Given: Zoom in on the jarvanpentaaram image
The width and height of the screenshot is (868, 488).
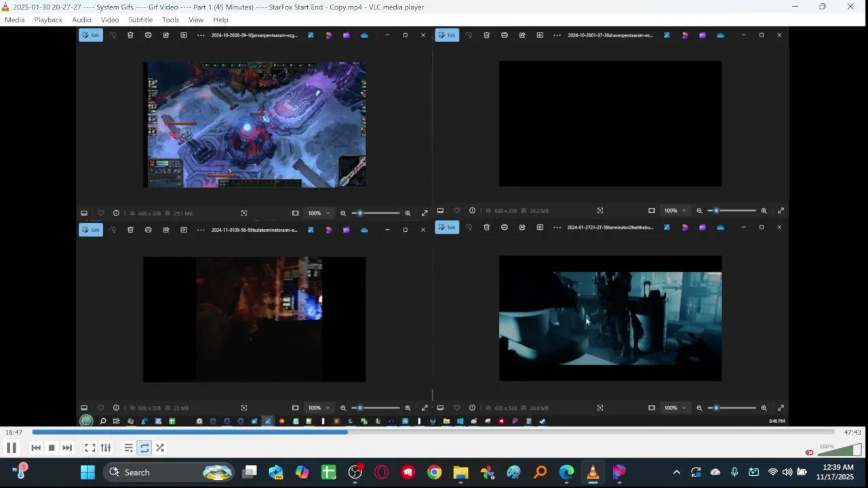Looking at the screenshot, I should tap(408, 213).
